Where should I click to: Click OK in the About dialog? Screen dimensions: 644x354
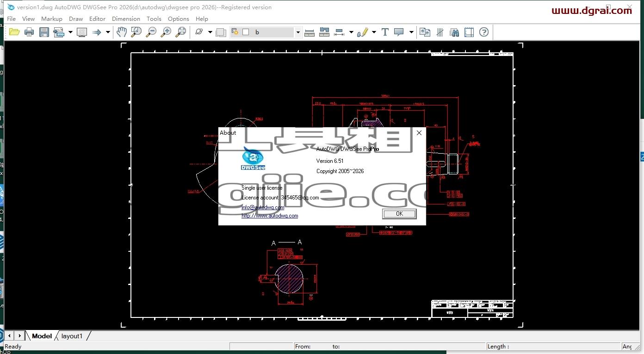399,214
